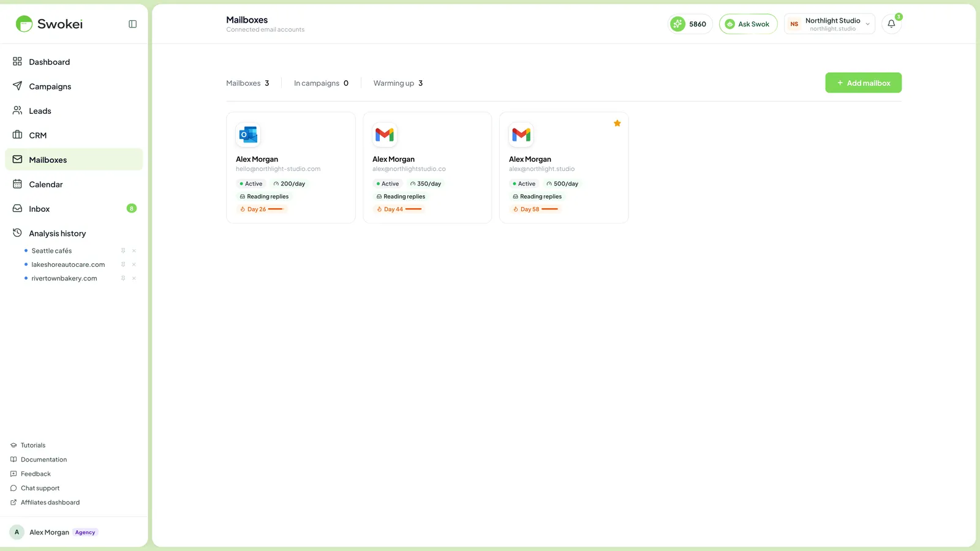Image resolution: width=980 pixels, height=551 pixels.
Task: Toggle the star on alex@northlight.studio mailbox
Action: [617, 123]
